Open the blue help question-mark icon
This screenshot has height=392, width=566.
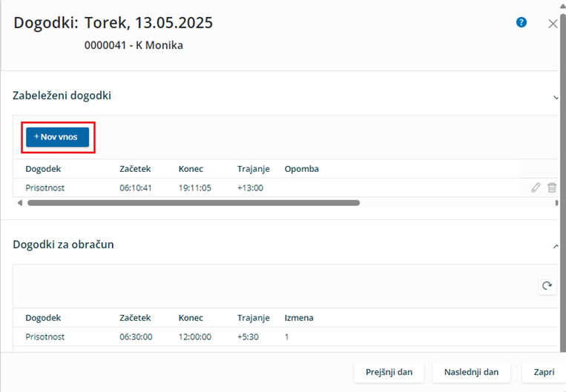521,22
